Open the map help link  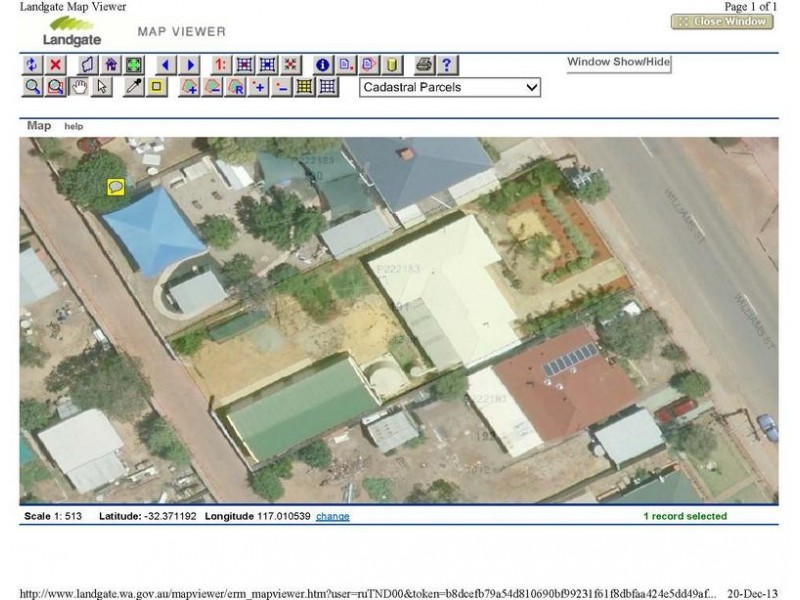(x=74, y=127)
